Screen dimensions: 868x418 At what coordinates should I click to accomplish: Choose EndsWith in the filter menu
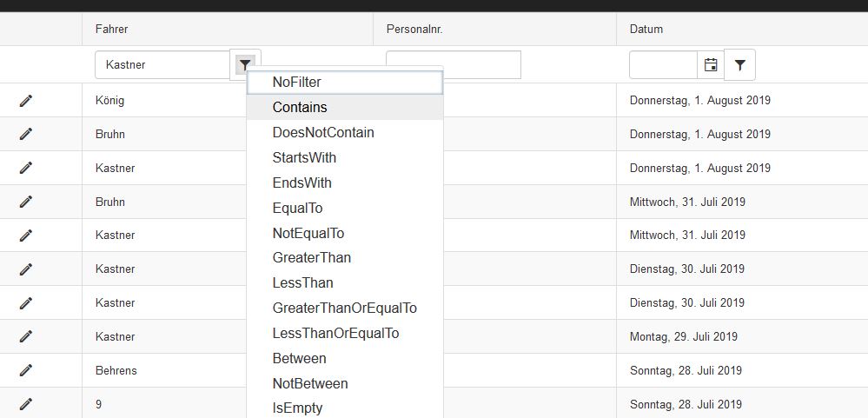(x=301, y=183)
